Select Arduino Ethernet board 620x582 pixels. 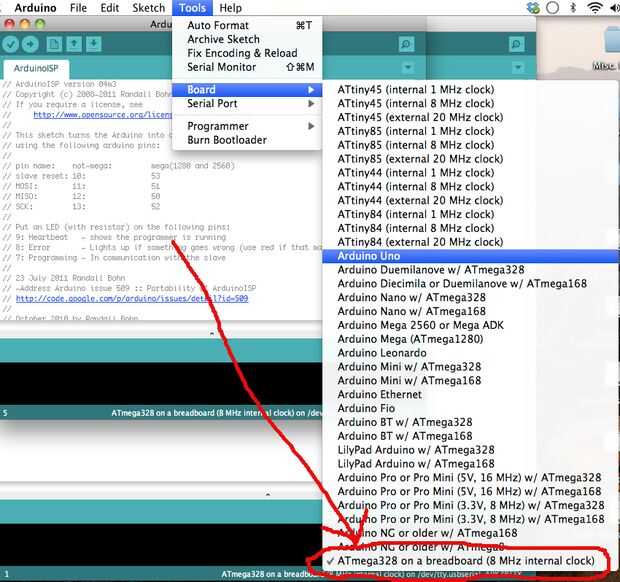click(x=471, y=395)
